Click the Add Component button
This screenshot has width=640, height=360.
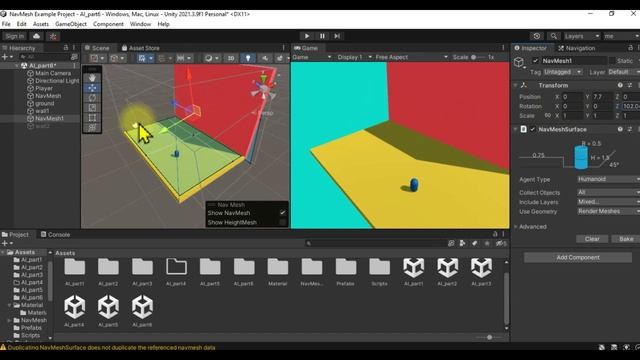click(x=578, y=258)
